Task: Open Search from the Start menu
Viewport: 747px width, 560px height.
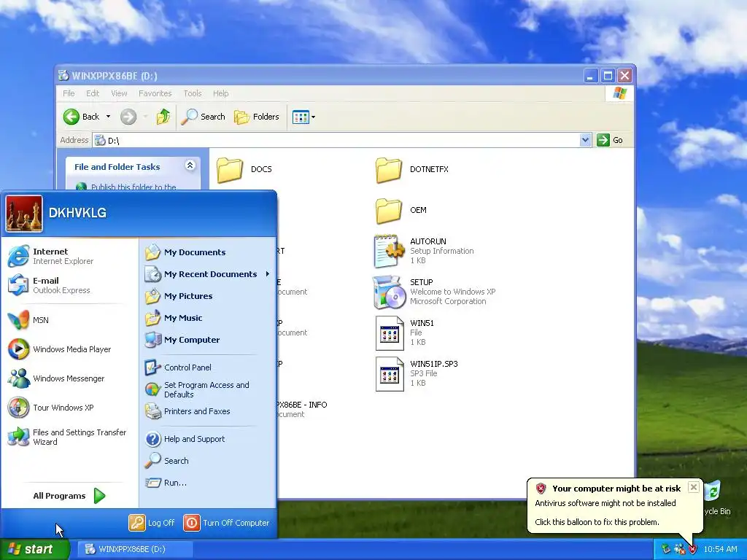Action: pyautogui.click(x=207, y=461)
